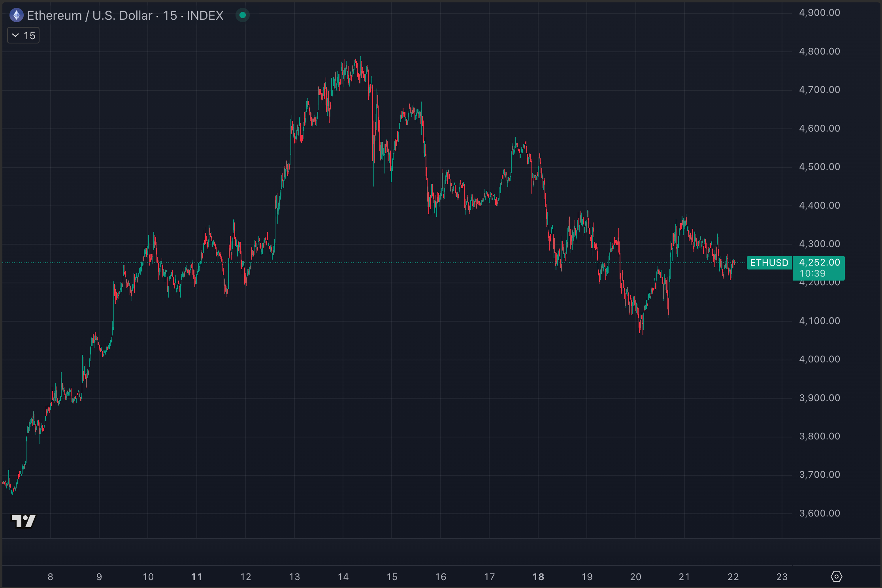Click the 4,500.00 price scale label
This screenshot has height=588, width=882.
pos(819,167)
